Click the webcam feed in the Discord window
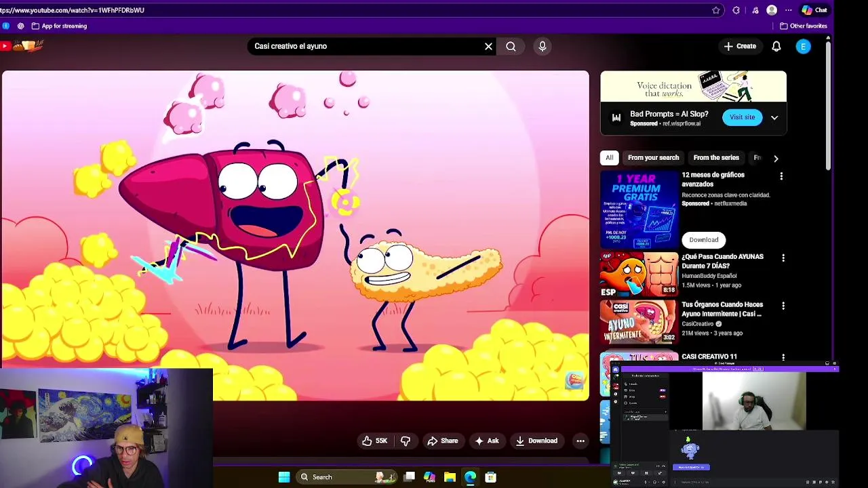This screenshot has width=868, height=488. coord(754,401)
